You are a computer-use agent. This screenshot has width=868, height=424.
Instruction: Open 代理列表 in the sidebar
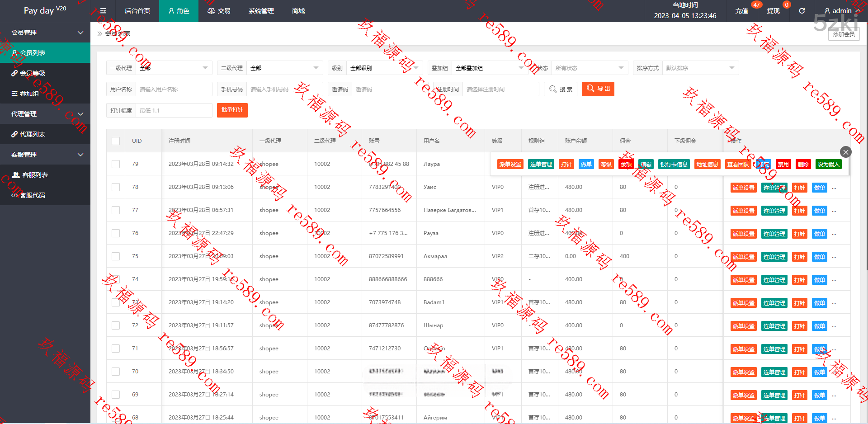tap(32, 134)
